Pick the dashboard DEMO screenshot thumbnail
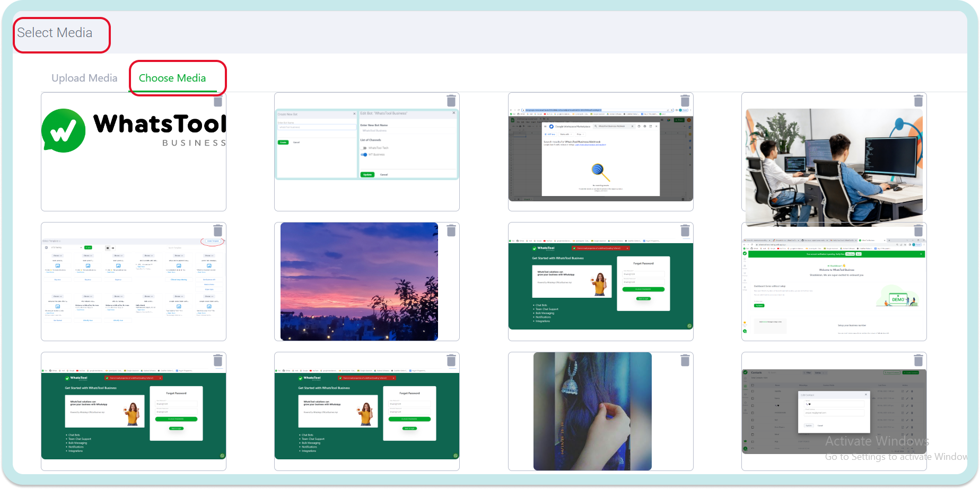Screen dimensions: 980x489 834,287
